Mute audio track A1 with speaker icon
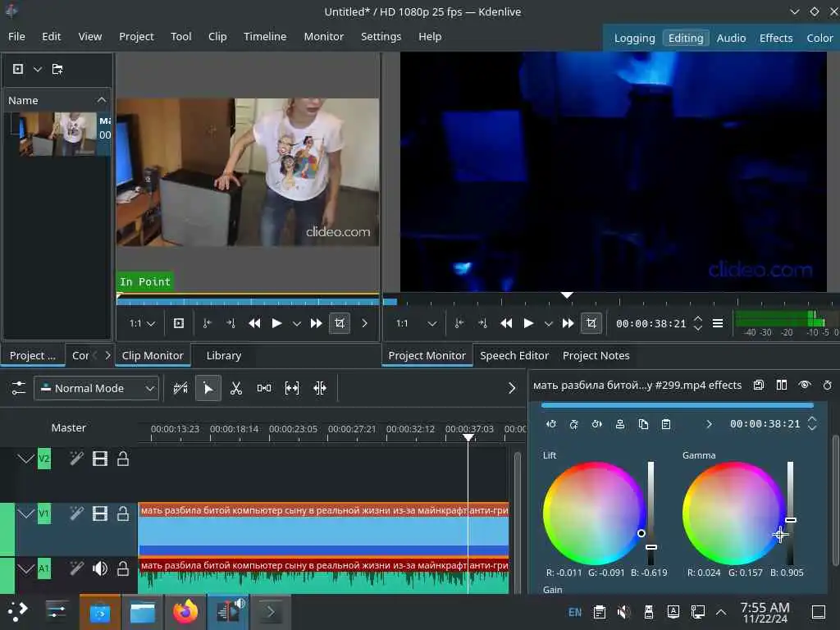 coord(100,568)
